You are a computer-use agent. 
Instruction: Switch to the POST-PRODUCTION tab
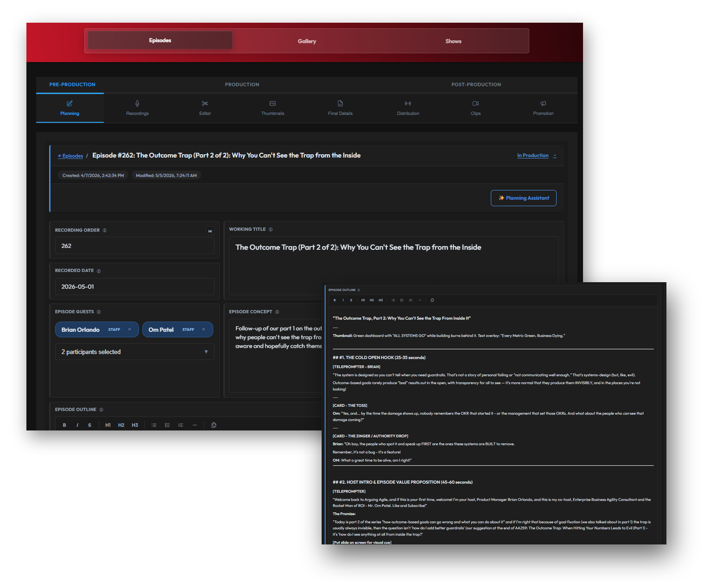pyautogui.click(x=476, y=84)
